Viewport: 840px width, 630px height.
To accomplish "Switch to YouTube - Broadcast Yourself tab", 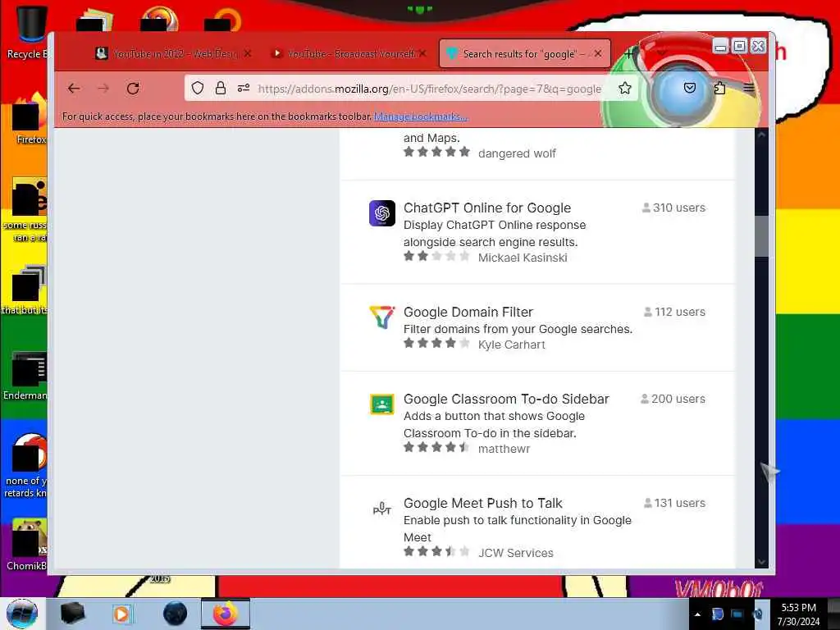I will click(349, 53).
